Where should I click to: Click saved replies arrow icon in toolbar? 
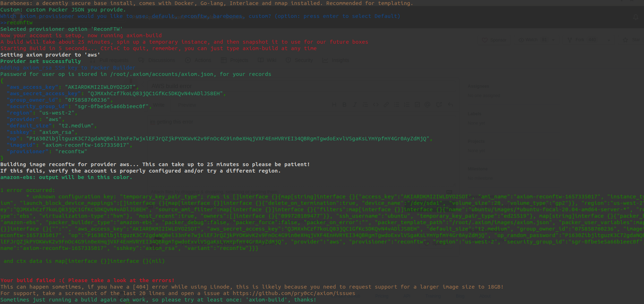pyautogui.click(x=450, y=105)
